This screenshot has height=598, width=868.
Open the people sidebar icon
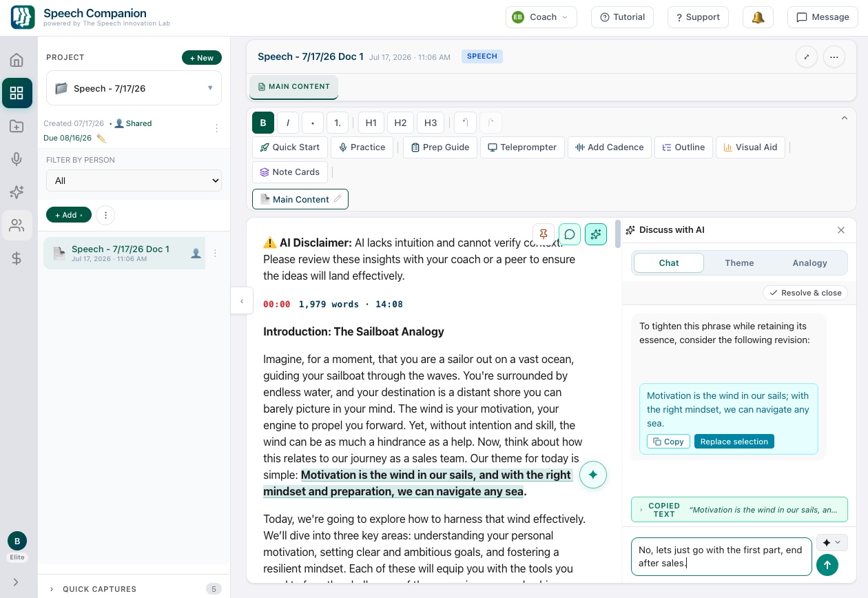point(17,225)
